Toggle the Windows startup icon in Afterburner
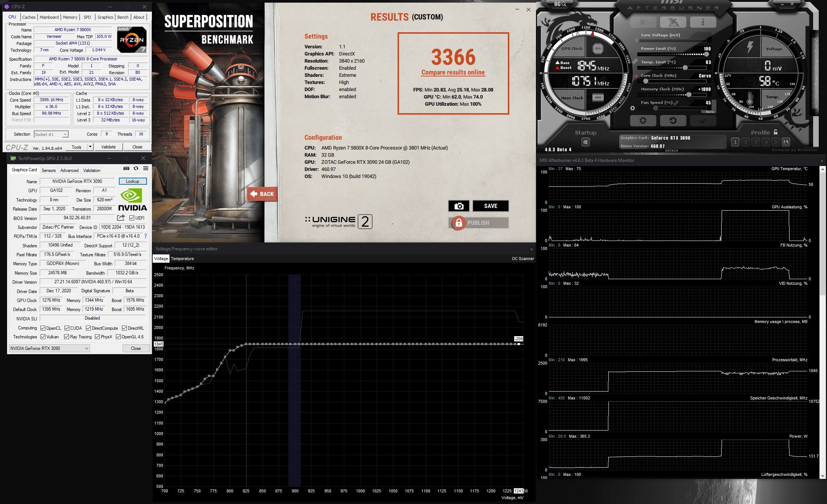827x504 pixels. [585, 142]
